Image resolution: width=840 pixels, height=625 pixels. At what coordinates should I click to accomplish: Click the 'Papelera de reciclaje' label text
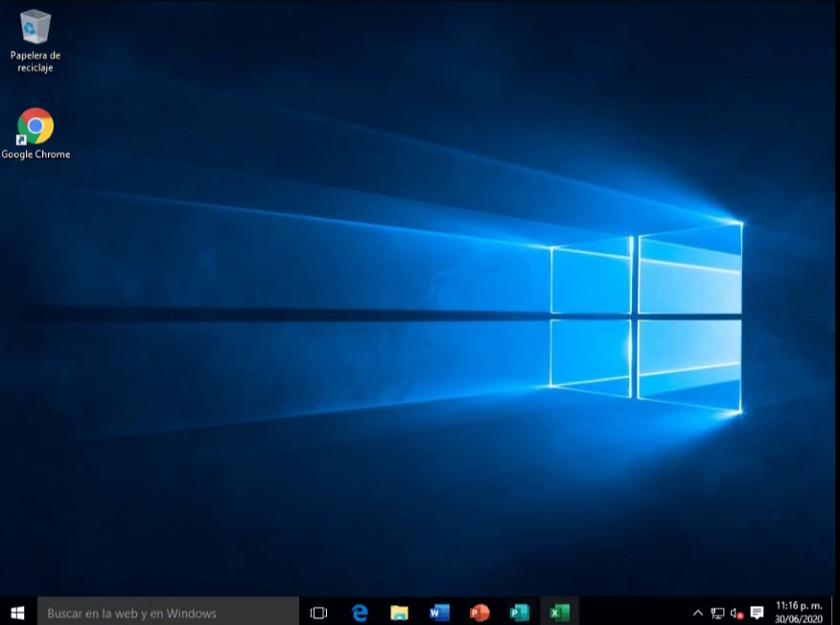click(35, 61)
